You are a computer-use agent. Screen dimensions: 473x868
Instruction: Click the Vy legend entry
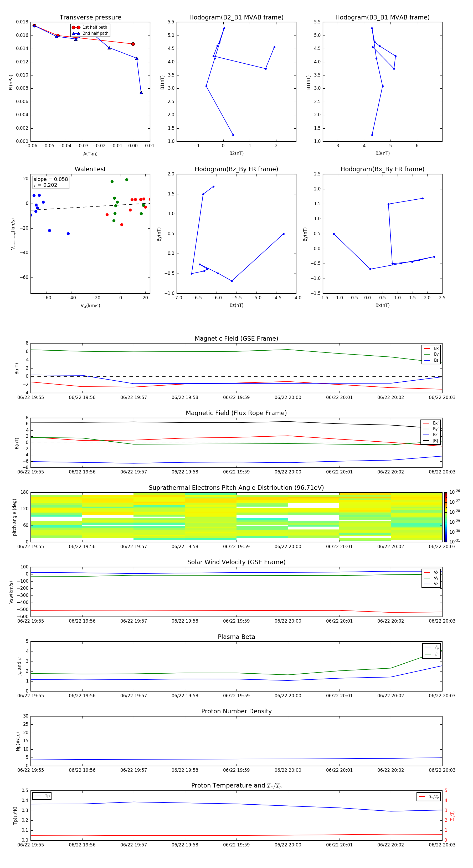431,578
